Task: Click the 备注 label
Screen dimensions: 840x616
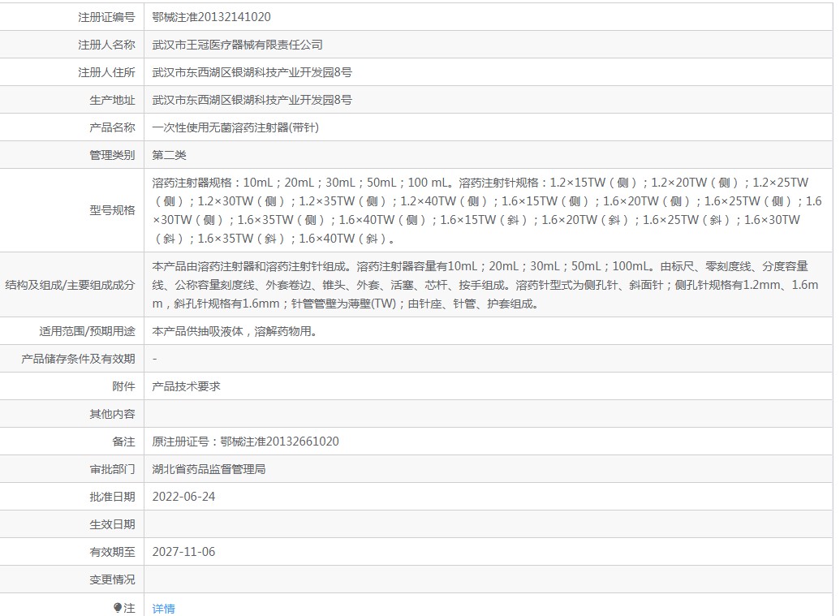Action: (x=123, y=442)
